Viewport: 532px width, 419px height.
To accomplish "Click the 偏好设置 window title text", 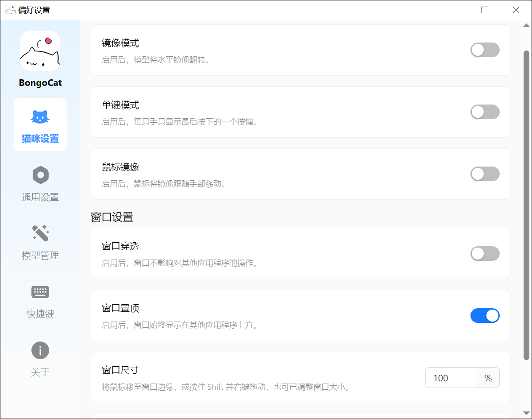I will point(35,10).
